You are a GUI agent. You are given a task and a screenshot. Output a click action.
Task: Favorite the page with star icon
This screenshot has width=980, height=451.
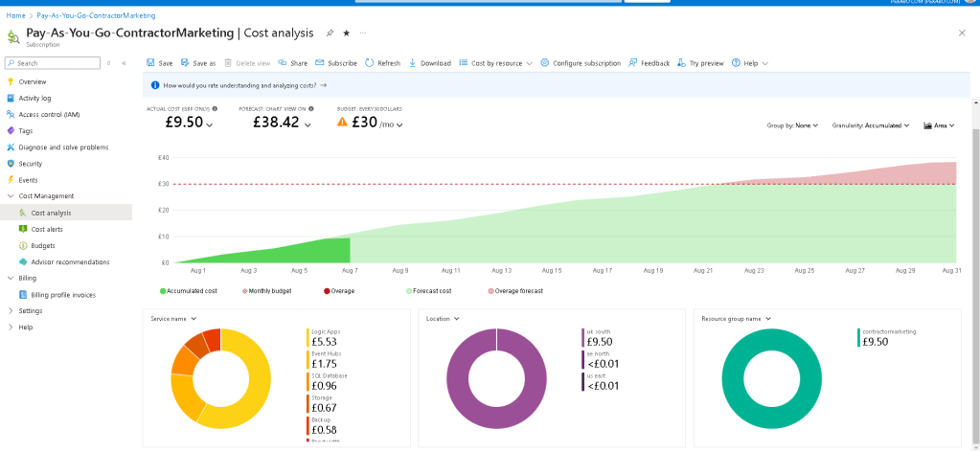click(347, 33)
